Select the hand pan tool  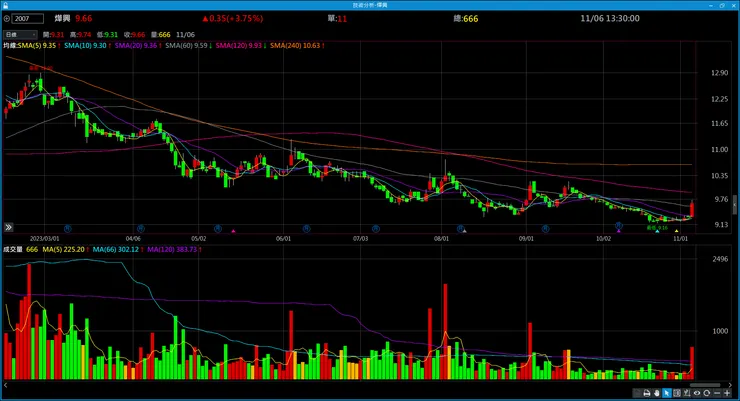pyautogui.click(x=657, y=393)
